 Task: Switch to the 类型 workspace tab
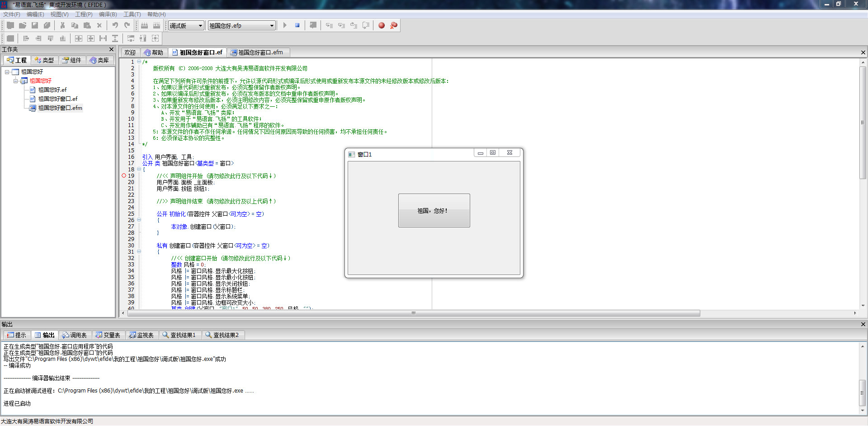point(44,60)
